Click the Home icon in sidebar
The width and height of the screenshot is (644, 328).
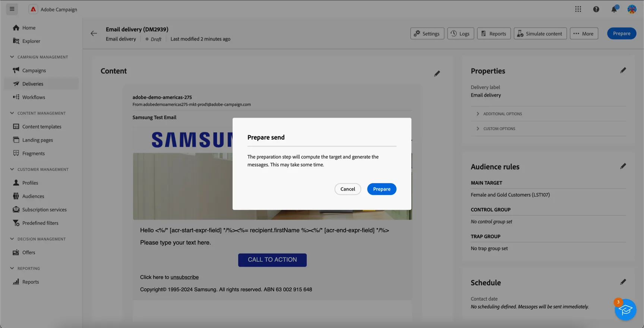click(16, 28)
